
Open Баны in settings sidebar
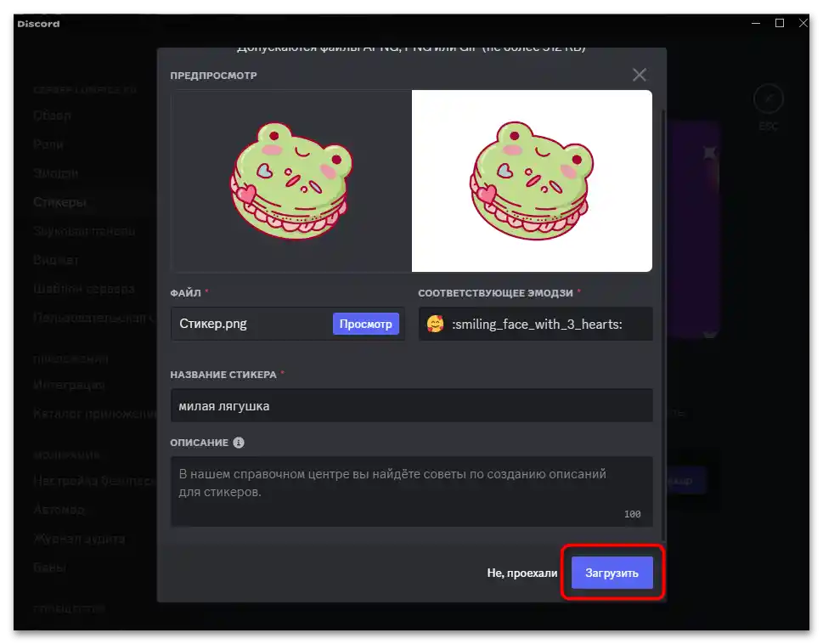(49, 568)
